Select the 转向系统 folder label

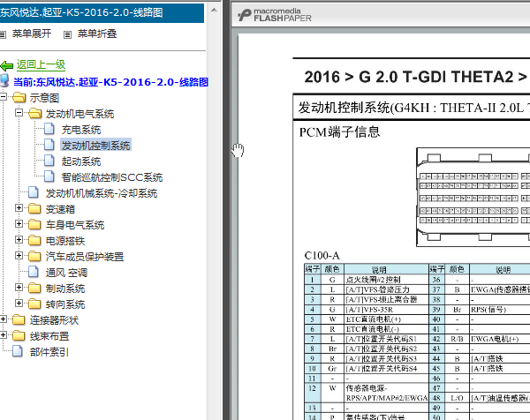(x=65, y=304)
